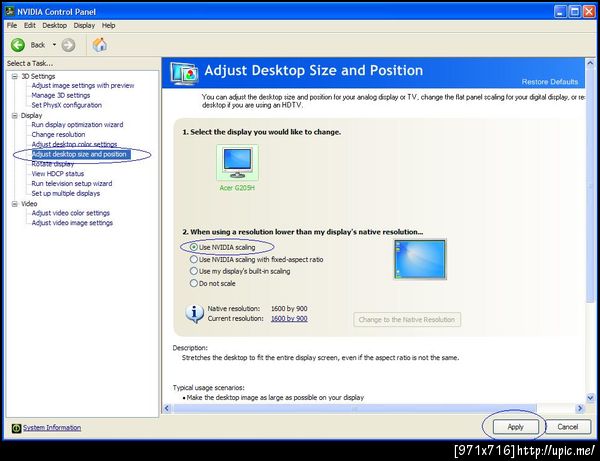The image size is (600, 461).
Task: Click Change to the Native Resolution button
Action: point(407,319)
